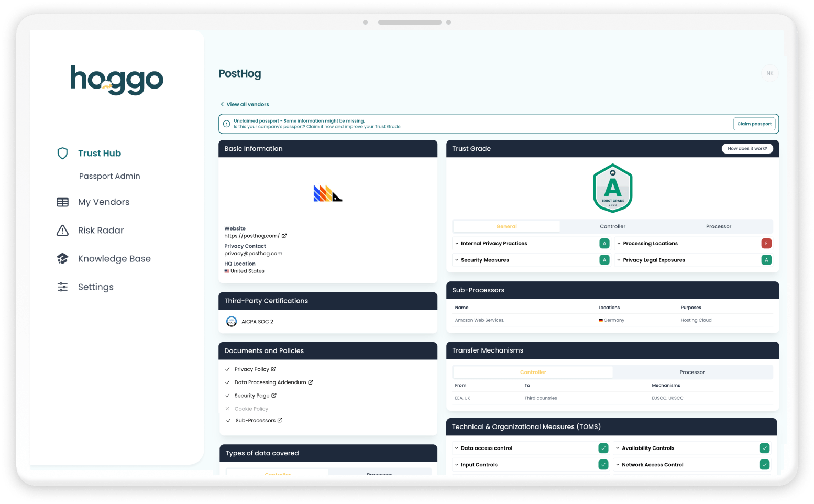The height and width of the screenshot is (504, 814).
Task: Click the Knowledge Base graduation cap icon
Action: click(x=62, y=259)
